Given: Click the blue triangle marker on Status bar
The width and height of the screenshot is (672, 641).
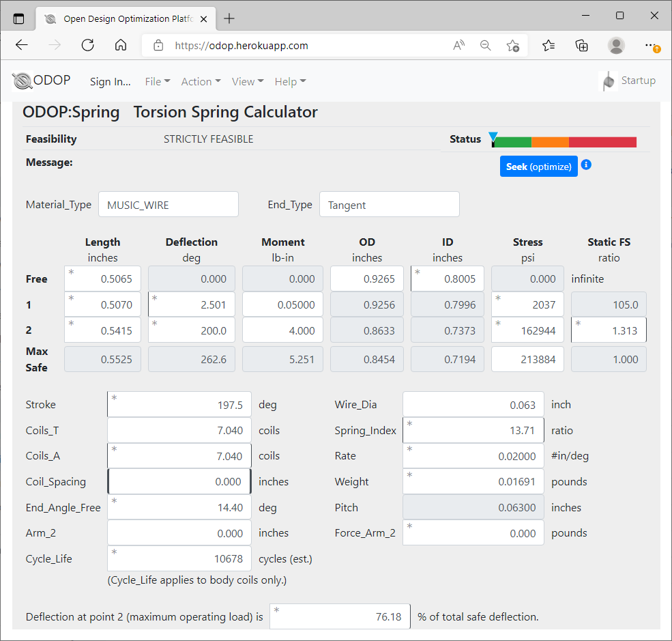Looking at the screenshot, I should [x=494, y=136].
